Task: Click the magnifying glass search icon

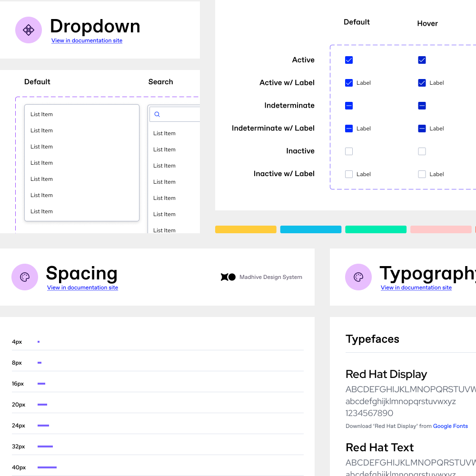Action: tap(157, 114)
